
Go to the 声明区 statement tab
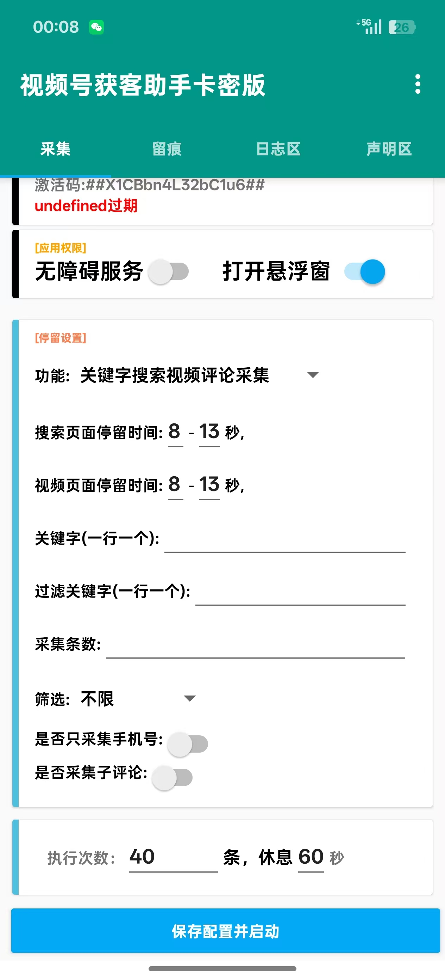click(x=389, y=149)
